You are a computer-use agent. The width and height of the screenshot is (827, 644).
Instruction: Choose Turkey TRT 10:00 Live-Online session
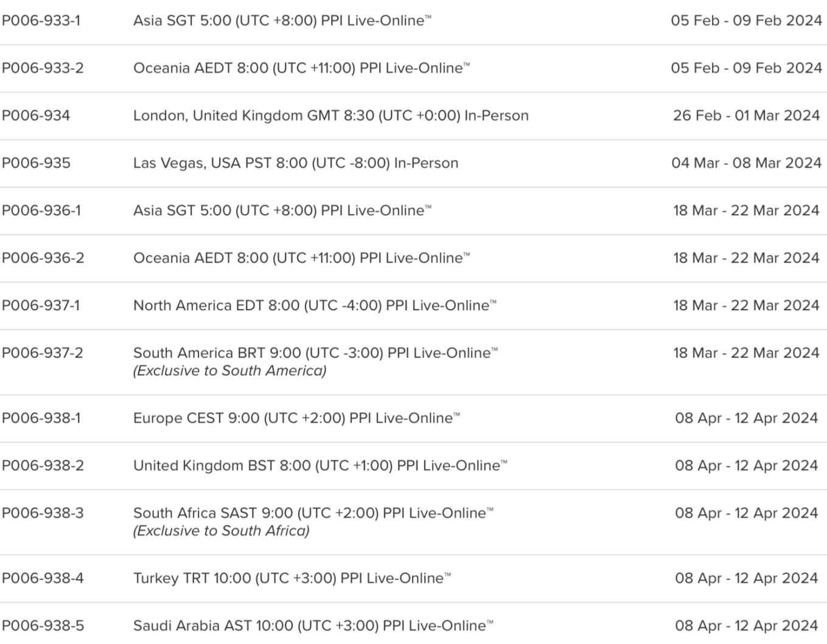292,578
